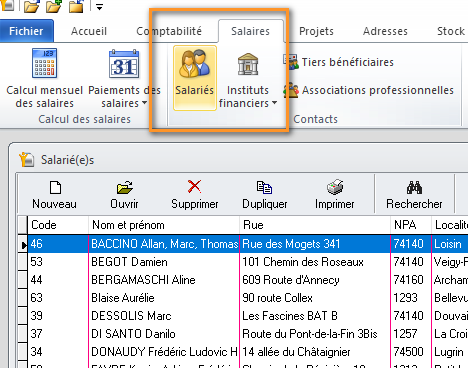Screen dimensions: 468x368
Task: Create a new employee with Nouveau
Action: coord(54,195)
